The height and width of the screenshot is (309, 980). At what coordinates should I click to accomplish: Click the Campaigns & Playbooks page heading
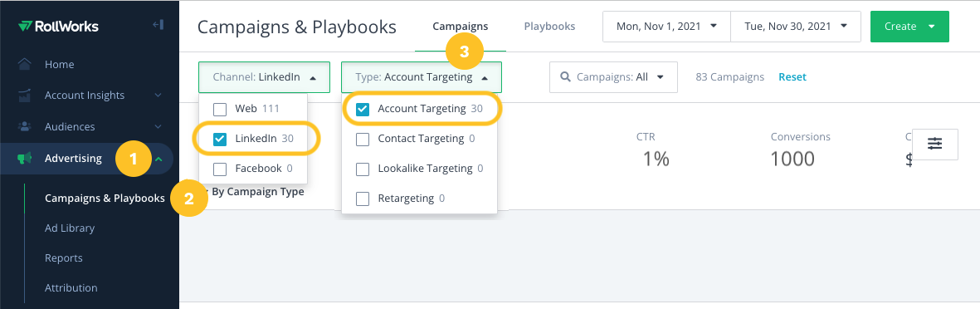tap(297, 27)
